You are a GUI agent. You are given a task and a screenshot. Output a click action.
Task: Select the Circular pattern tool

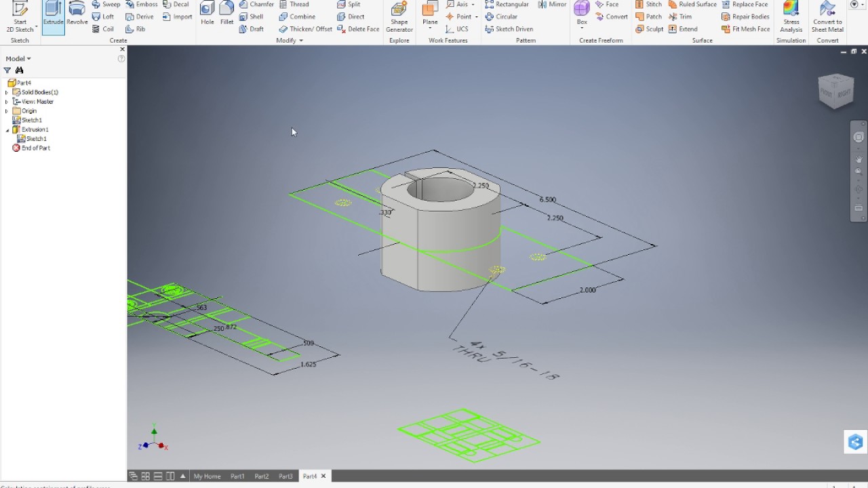point(501,16)
